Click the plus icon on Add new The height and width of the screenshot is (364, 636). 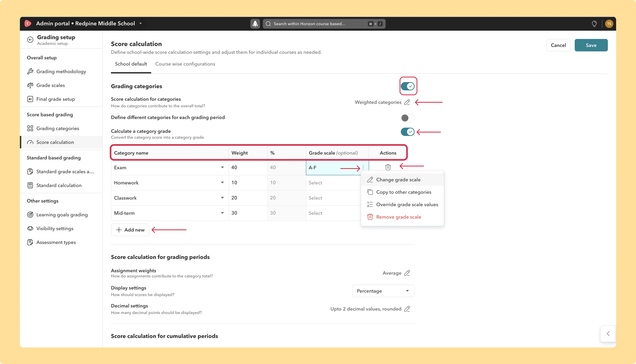point(119,230)
